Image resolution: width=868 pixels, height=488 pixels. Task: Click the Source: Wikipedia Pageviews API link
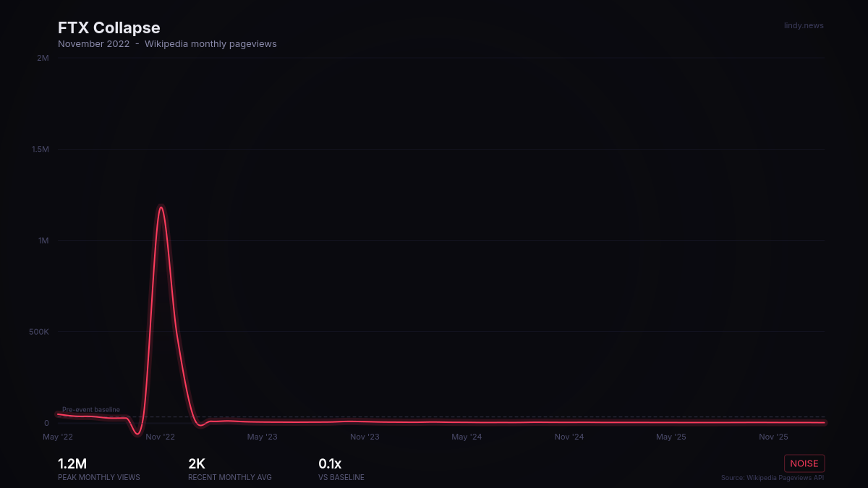[x=773, y=477]
